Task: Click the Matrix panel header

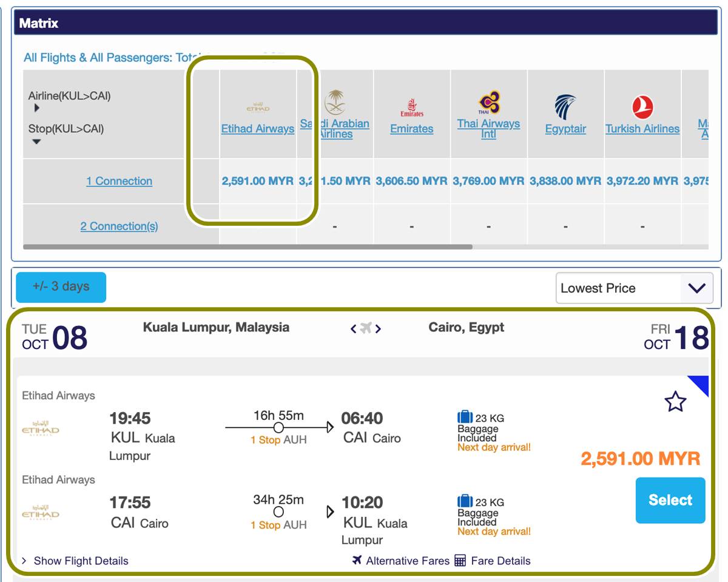Action: (x=366, y=23)
